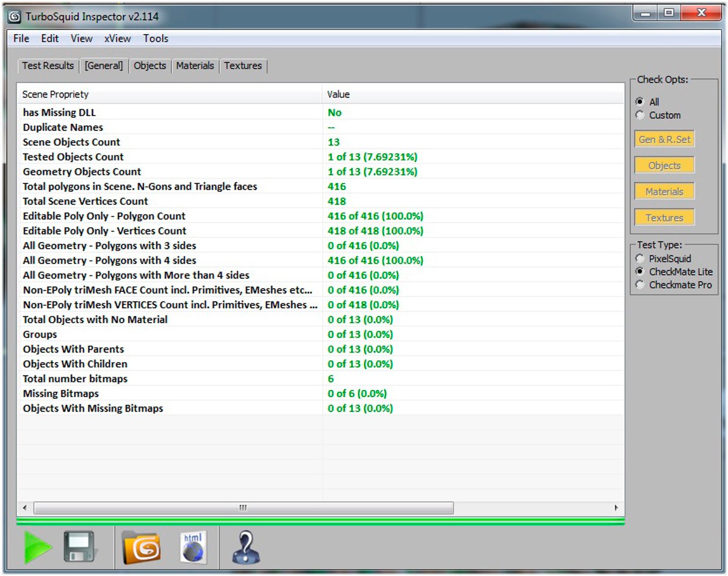Select 'Polygons with 3 sides' row
This screenshot has height=576, width=728.
pos(321,246)
